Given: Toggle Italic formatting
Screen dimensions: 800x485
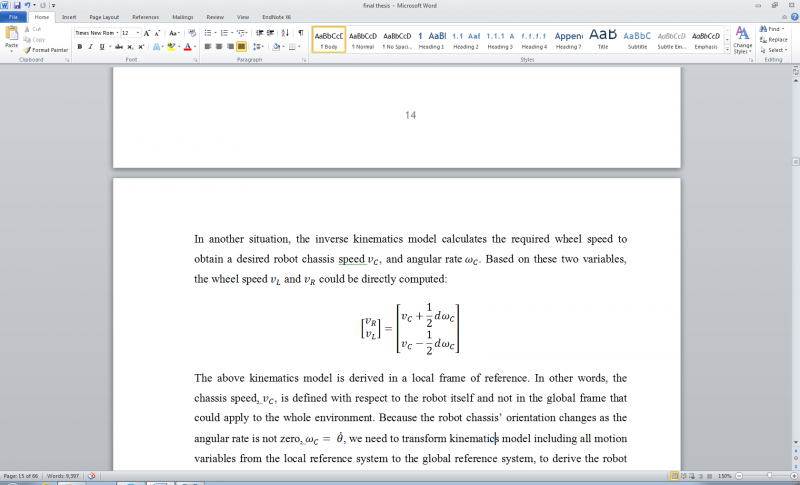Looking at the screenshot, I should click(90, 46).
